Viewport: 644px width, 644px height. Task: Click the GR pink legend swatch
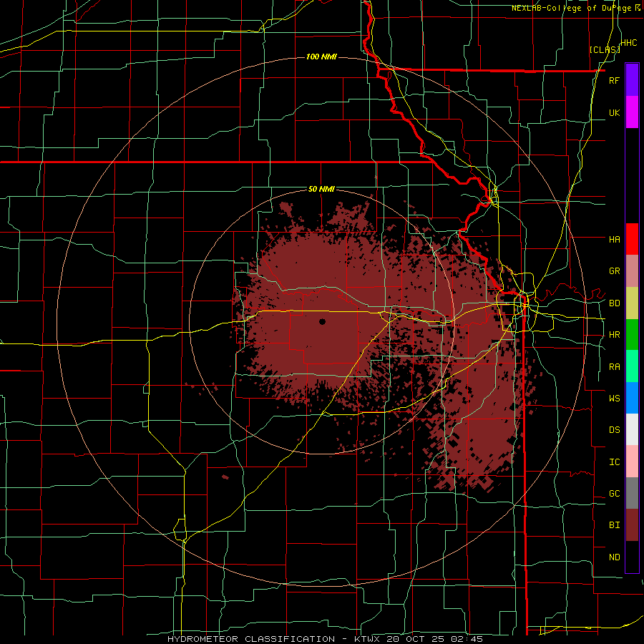pos(632,270)
